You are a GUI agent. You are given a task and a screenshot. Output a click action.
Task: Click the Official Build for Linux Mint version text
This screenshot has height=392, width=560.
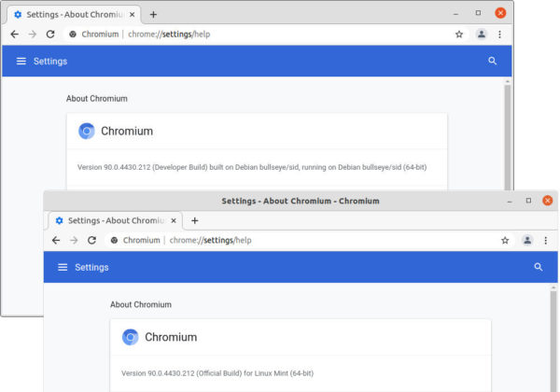point(217,373)
